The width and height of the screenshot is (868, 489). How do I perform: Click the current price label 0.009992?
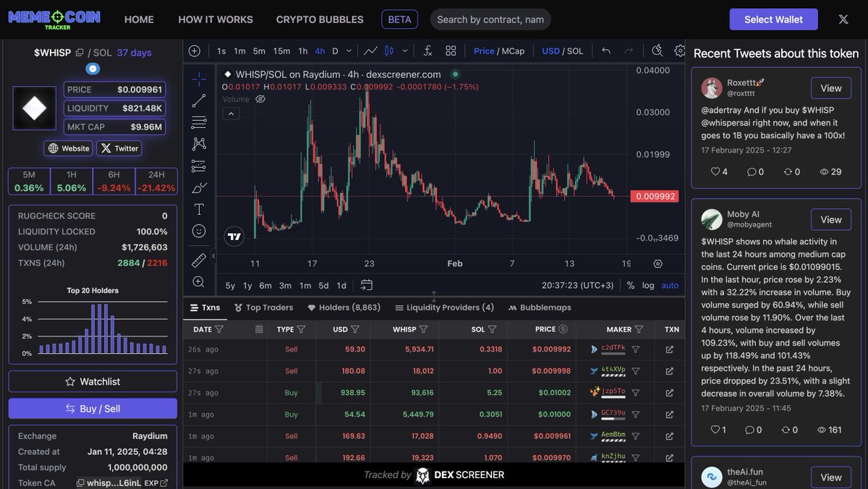tap(654, 196)
